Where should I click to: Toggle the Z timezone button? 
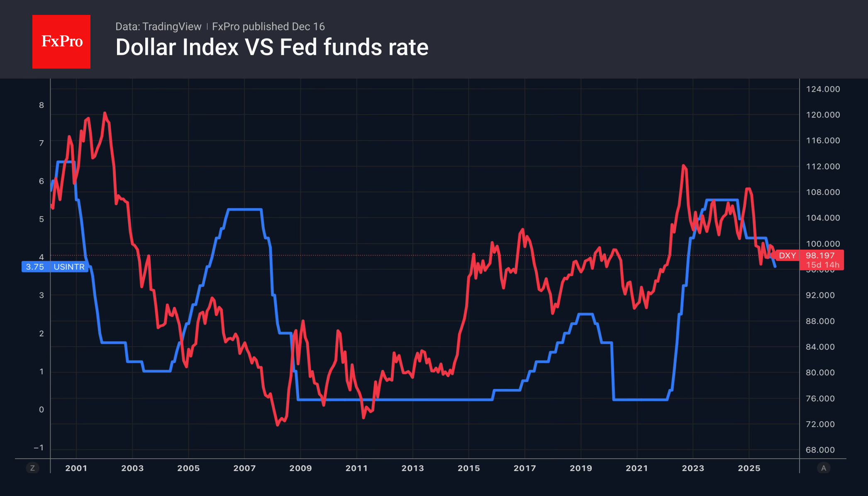pyautogui.click(x=32, y=468)
